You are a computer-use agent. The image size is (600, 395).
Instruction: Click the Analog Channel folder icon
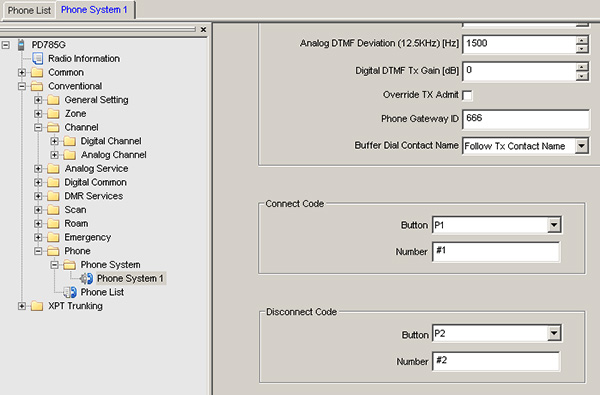point(69,155)
